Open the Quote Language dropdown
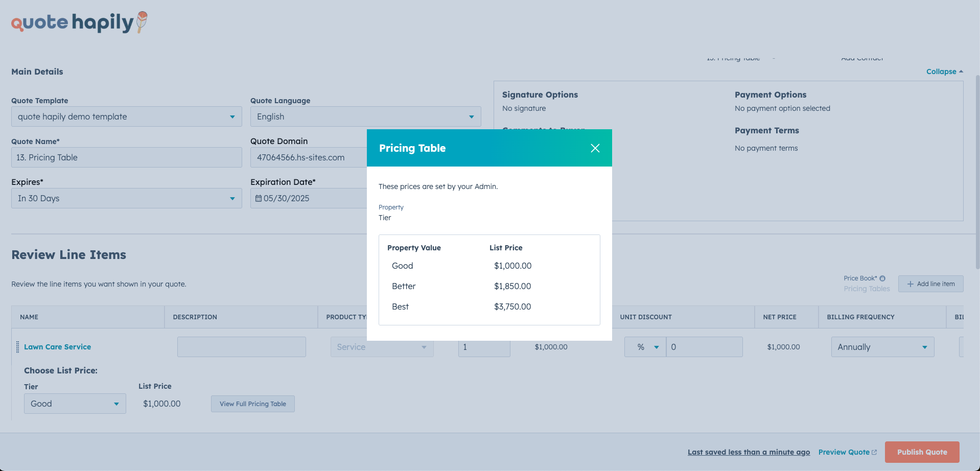This screenshot has height=471, width=980. [471, 116]
